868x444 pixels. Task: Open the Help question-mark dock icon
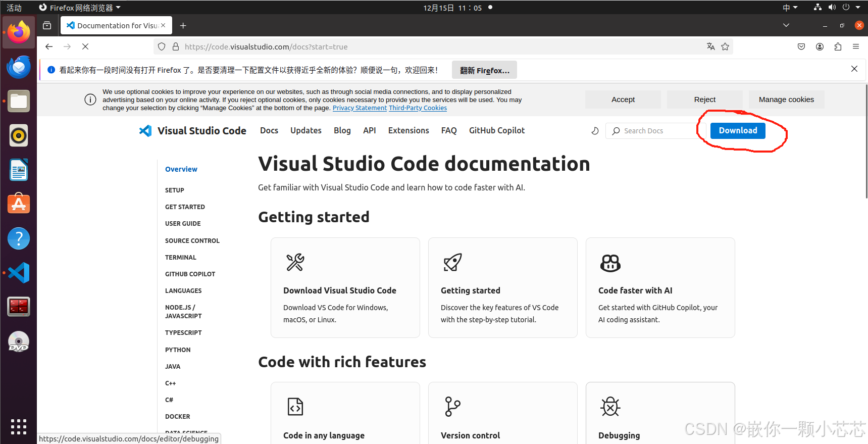(x=19, y=238)
